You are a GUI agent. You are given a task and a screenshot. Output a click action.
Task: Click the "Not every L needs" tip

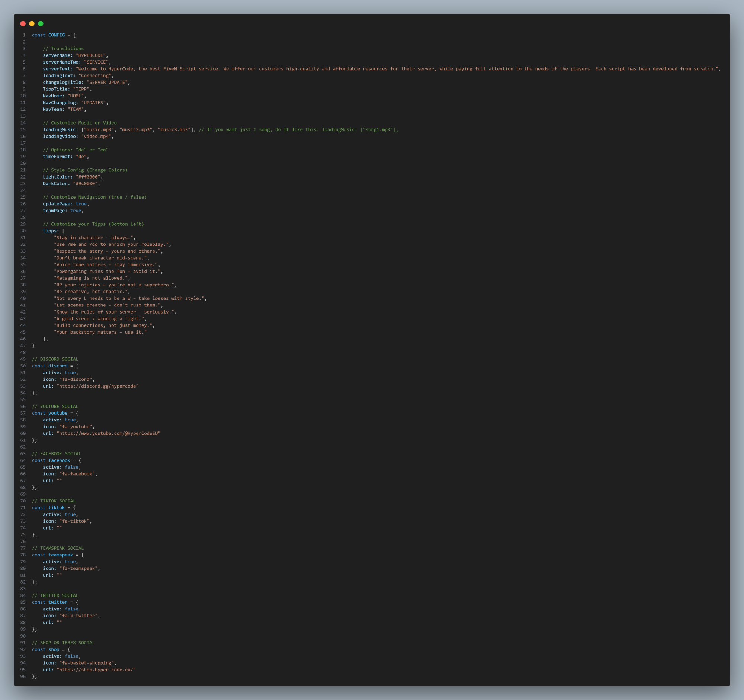coord(129,298)
